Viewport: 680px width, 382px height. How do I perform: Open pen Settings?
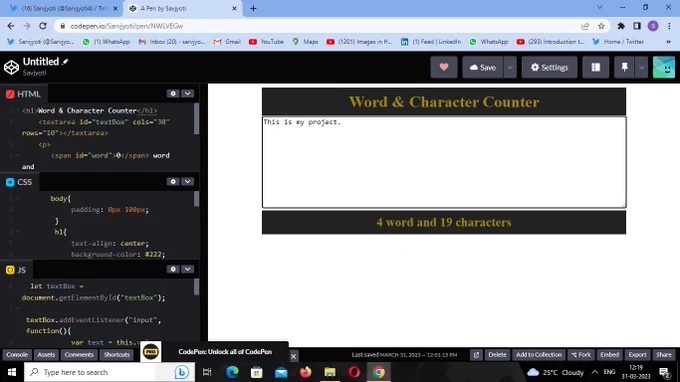(549, 67)
